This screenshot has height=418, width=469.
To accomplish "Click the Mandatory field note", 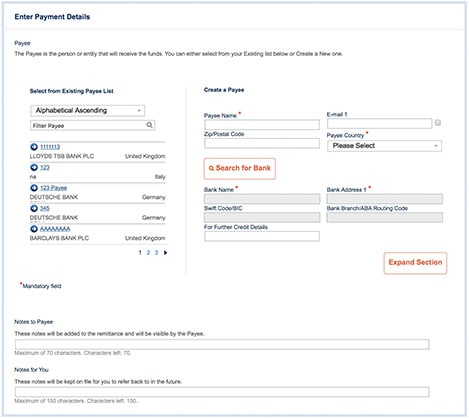I will coord(41,286).
